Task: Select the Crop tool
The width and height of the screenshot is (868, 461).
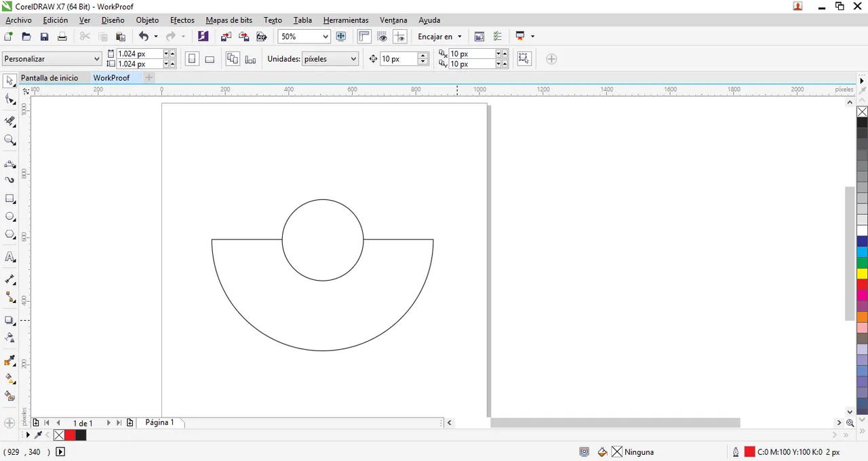Action: 9,121
